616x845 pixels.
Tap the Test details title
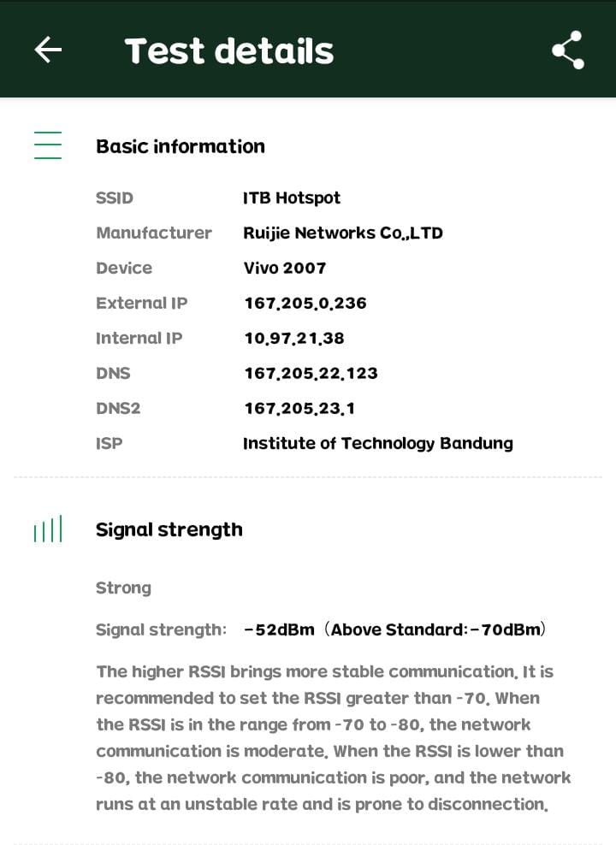click(x=229, y=51)
